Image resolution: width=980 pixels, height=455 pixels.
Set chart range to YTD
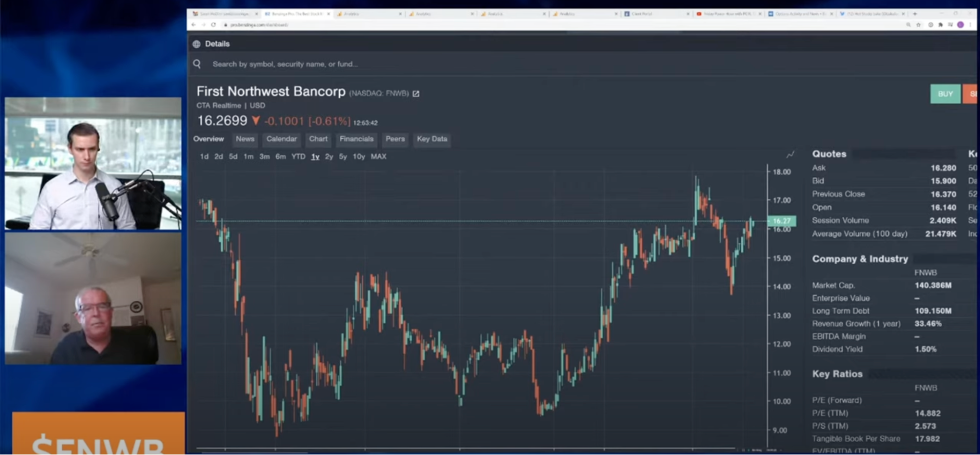tap(298, 156)
